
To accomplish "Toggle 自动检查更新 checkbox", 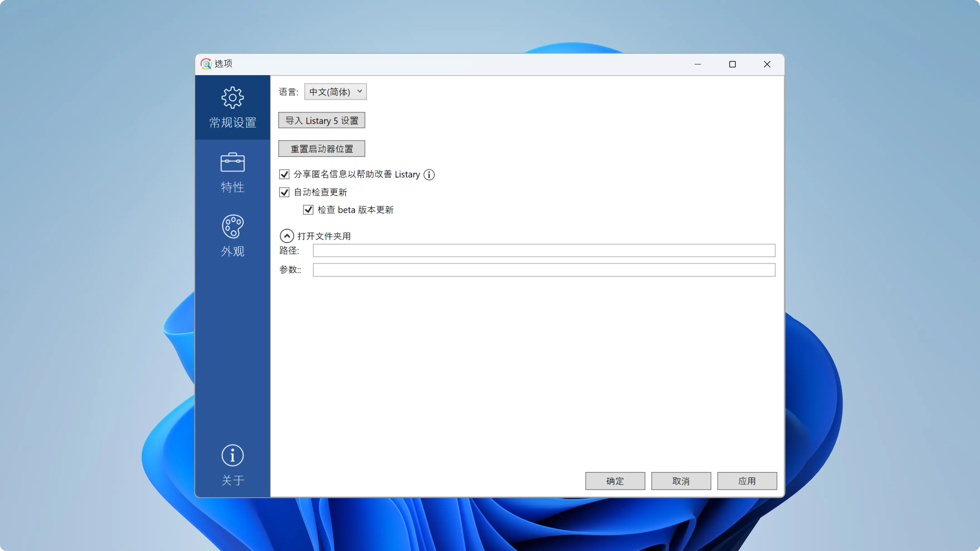I will click(284, 192).
